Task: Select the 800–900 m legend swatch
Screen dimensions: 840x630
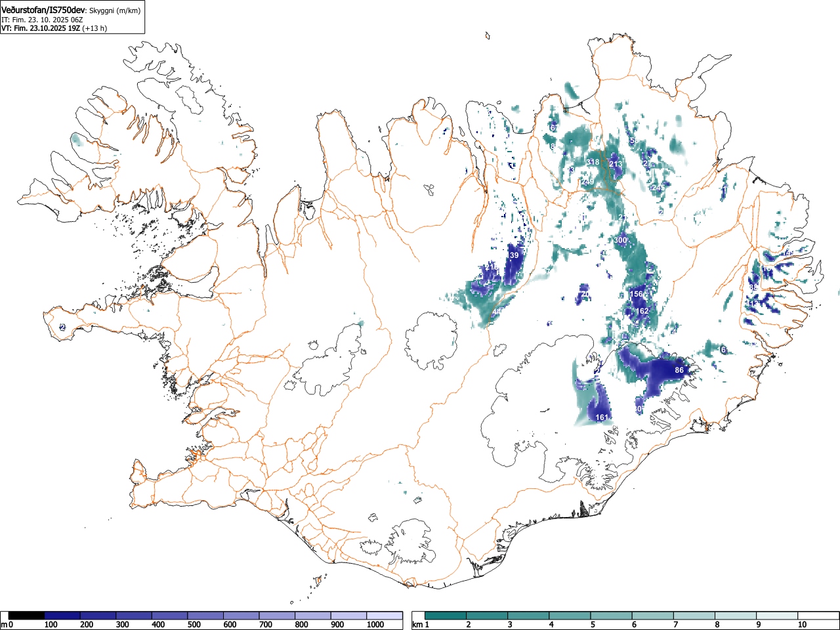Action: (313, 616)
